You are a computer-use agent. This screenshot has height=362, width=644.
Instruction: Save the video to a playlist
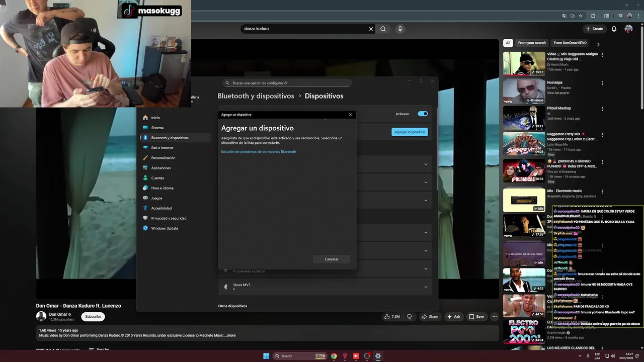[476, 317]
